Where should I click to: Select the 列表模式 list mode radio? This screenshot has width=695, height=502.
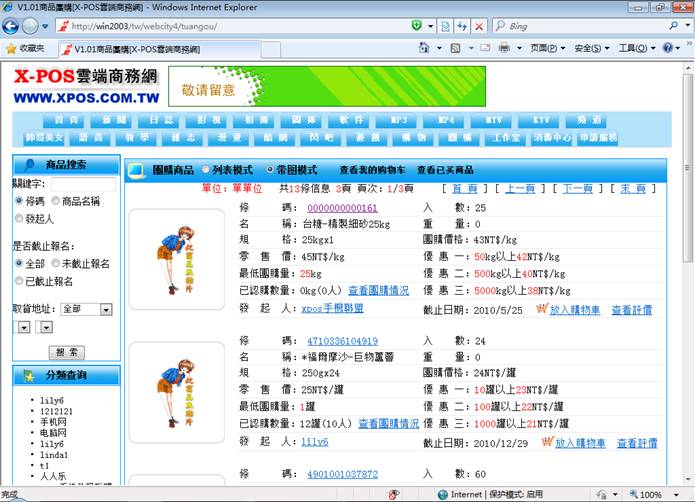[205, 170]
